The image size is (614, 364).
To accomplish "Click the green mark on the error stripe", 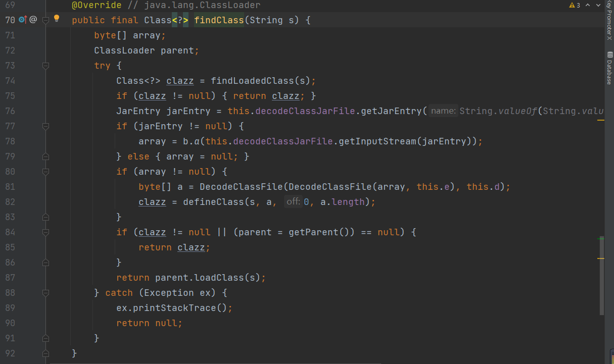I will [601, 238].
